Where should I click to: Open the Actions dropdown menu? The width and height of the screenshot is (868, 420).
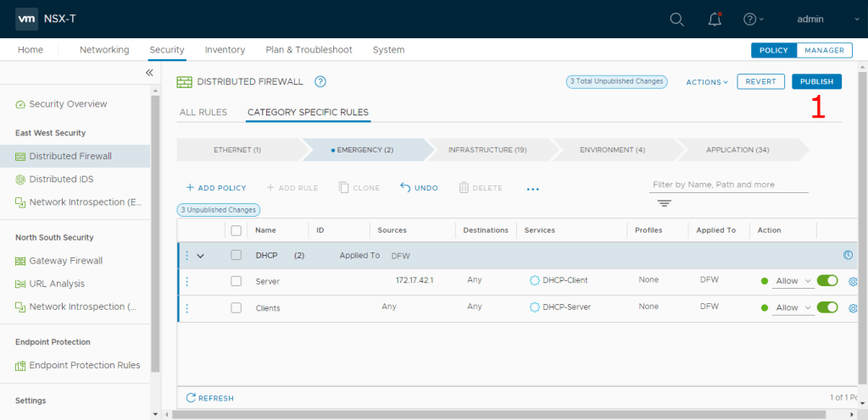point(707,82)
